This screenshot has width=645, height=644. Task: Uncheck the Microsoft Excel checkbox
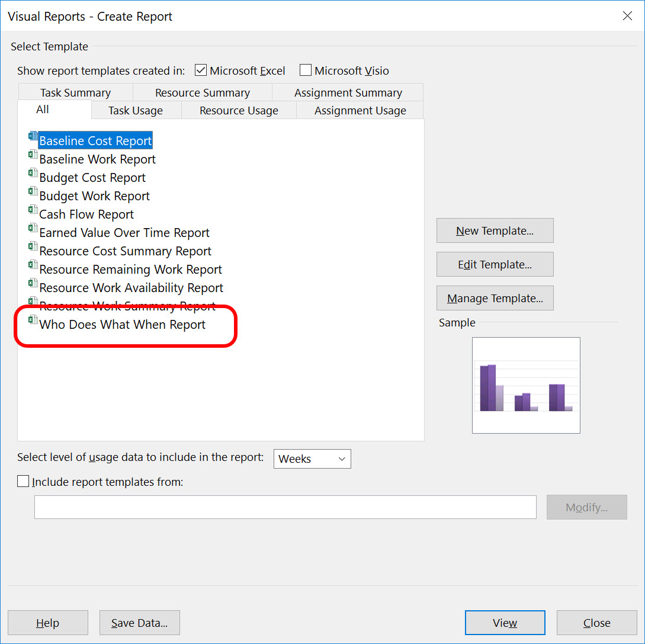[201, 70]
